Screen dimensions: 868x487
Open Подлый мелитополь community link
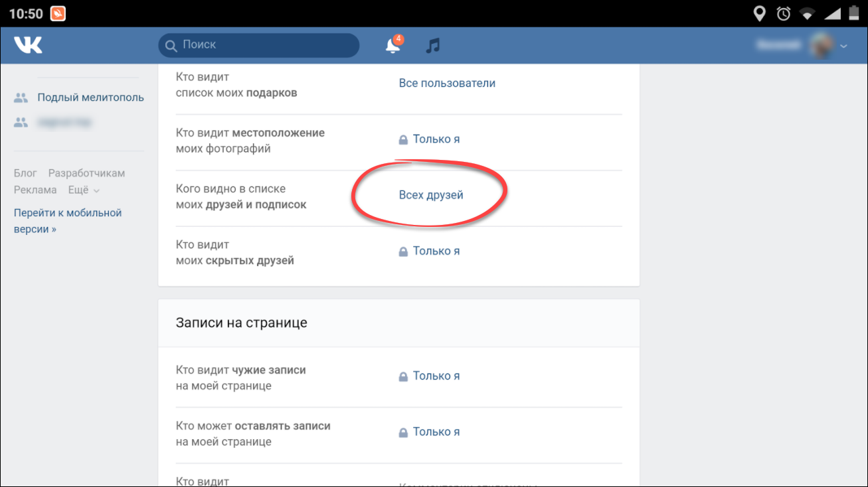(90, 98)
